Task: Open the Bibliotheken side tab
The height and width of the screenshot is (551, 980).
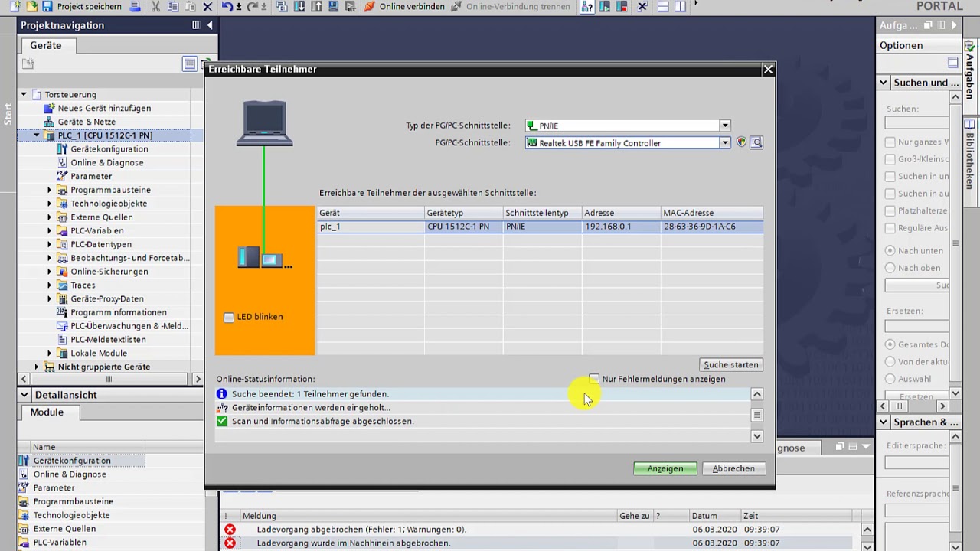Action: coord(970,160)
